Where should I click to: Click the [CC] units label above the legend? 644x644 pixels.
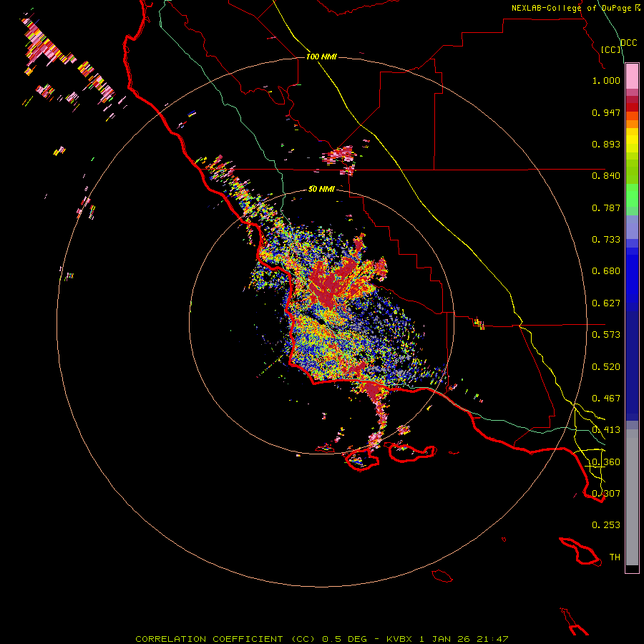coord(611,49)
